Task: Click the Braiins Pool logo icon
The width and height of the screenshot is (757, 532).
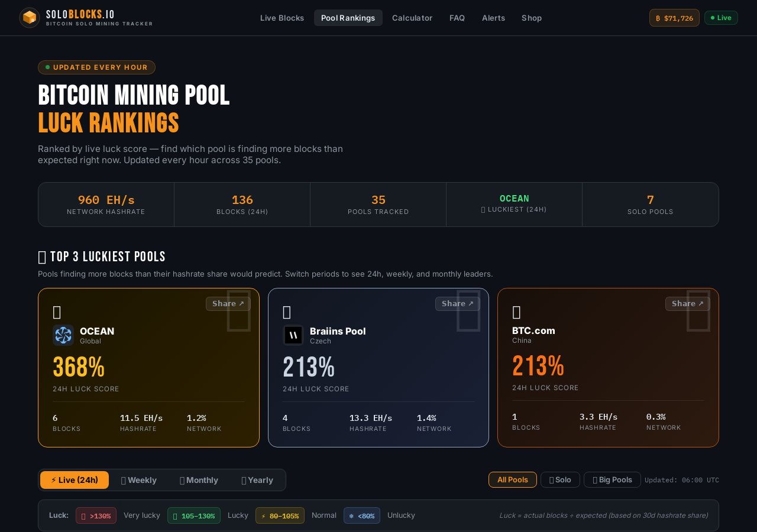Action: (x=293, y=335)
